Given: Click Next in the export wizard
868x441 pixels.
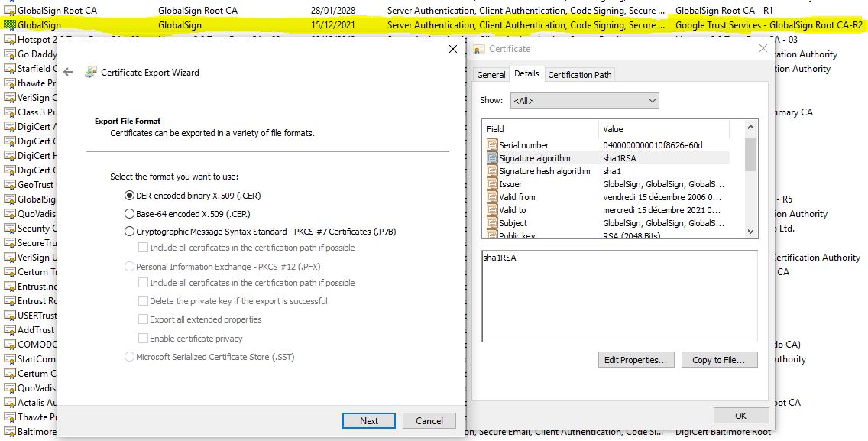Looking at the screenshot, I should [x=369, y=421].
